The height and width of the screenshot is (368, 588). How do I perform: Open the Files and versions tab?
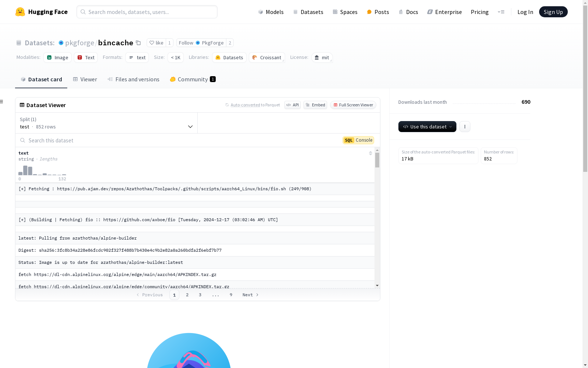tap(133, 79)
